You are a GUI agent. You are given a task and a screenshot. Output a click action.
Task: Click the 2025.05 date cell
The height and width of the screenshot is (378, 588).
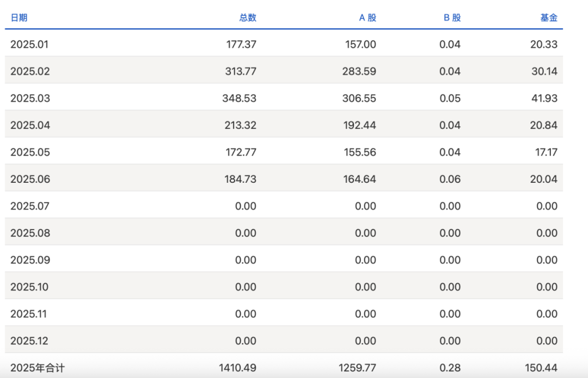coord(30,152)
